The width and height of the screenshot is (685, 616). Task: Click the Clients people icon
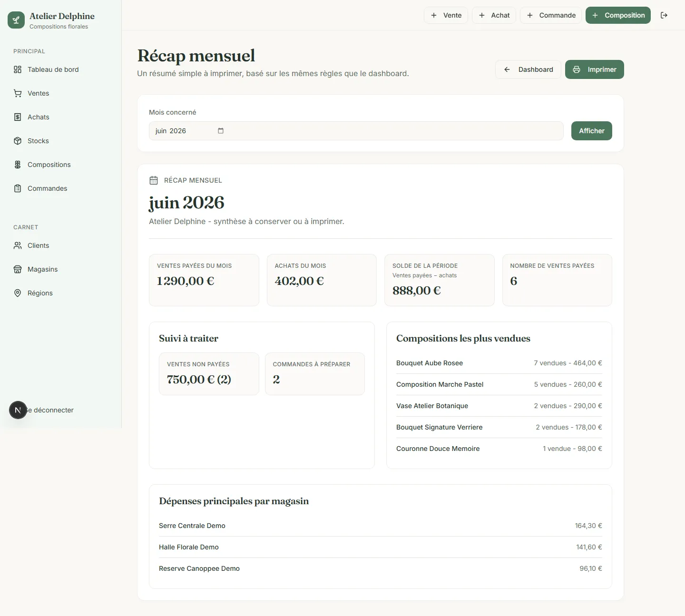[x=18, y=245]
